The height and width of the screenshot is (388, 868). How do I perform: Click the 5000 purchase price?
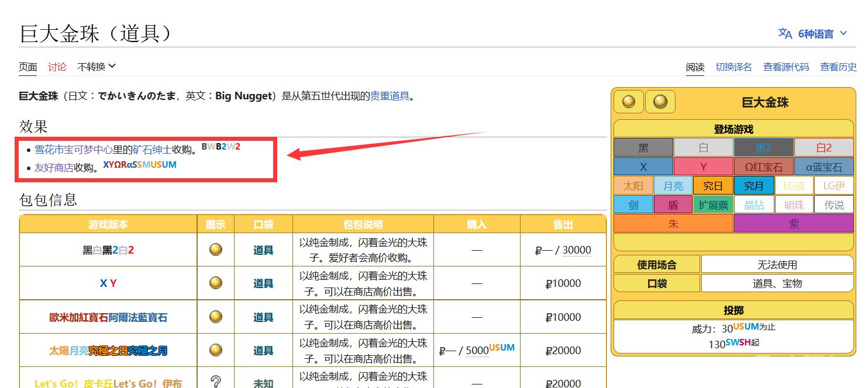coord(477,351)
